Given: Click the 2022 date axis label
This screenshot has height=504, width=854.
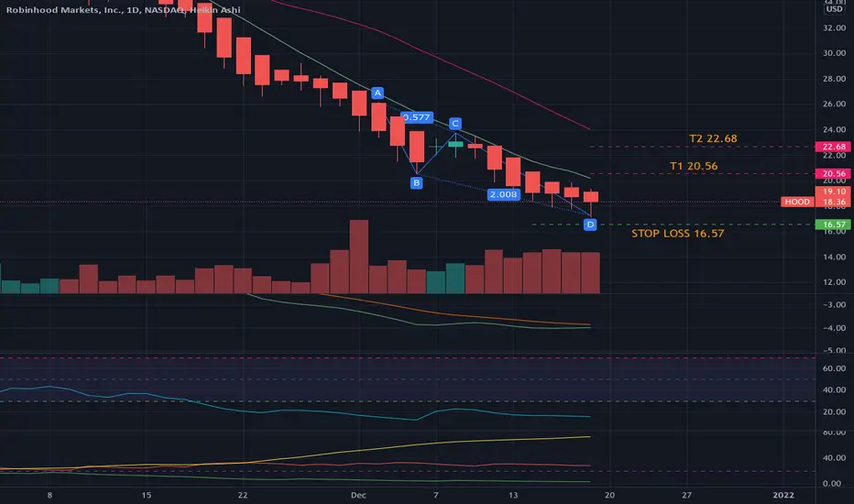Looking at the screenshot, I should (783, 495).
